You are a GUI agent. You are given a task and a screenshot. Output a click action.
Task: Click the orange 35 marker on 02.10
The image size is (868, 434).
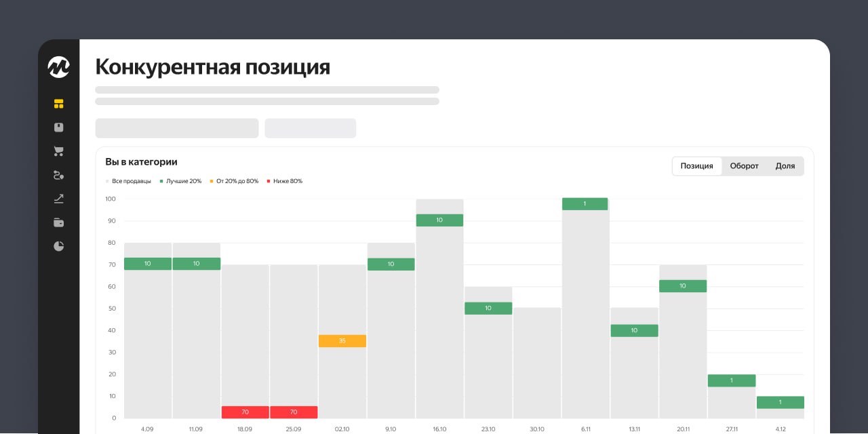click(x=342, y=341)
